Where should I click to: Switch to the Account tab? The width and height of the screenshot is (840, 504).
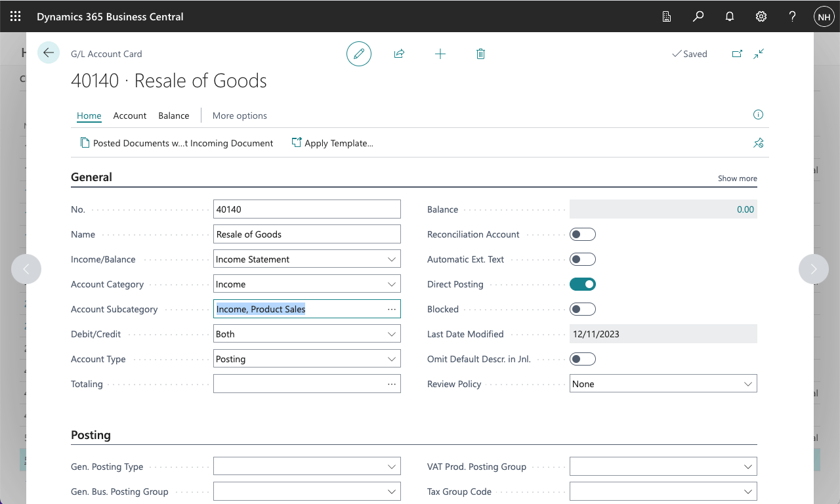129,115
